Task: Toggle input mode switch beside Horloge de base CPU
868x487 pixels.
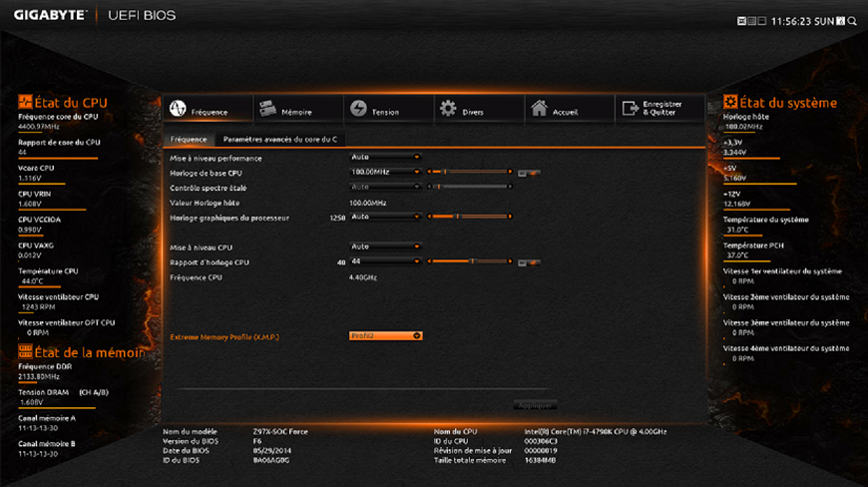Action: click(x=529, y=174)
